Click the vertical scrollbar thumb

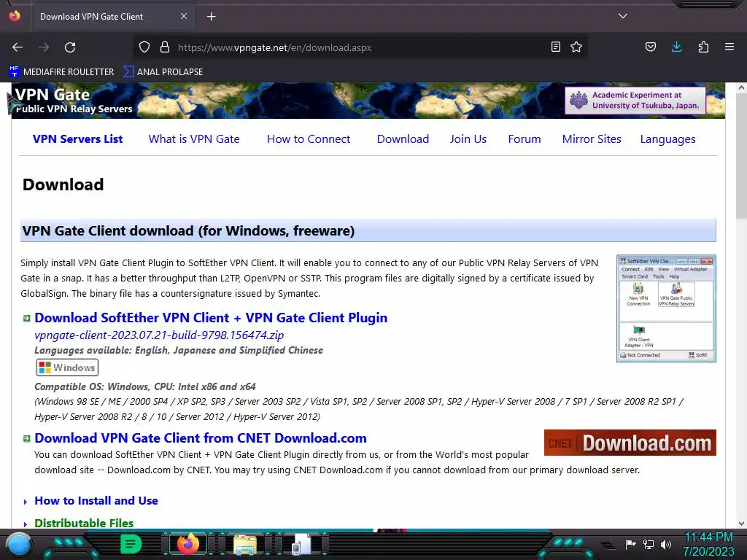tap(741, 155)
